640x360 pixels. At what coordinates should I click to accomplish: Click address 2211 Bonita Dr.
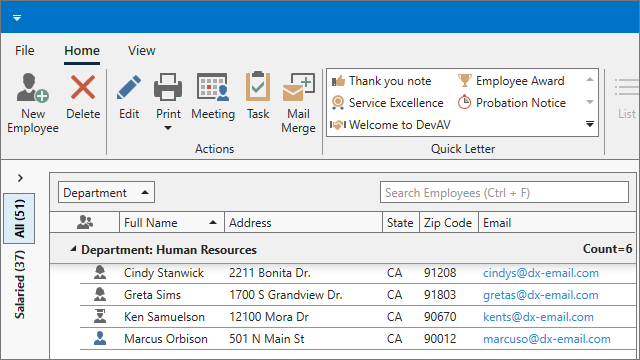click(270, 273)
